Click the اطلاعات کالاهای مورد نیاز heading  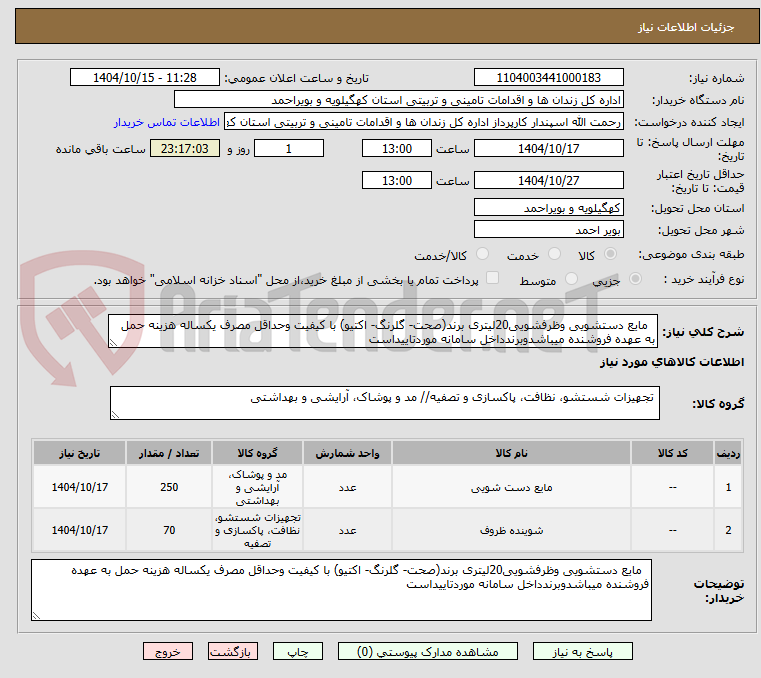point(672,362)
